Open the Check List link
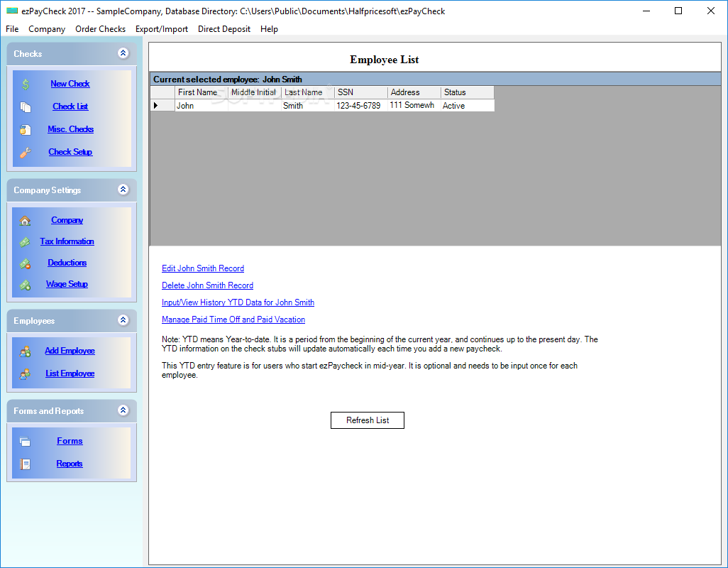 (70, 106)
